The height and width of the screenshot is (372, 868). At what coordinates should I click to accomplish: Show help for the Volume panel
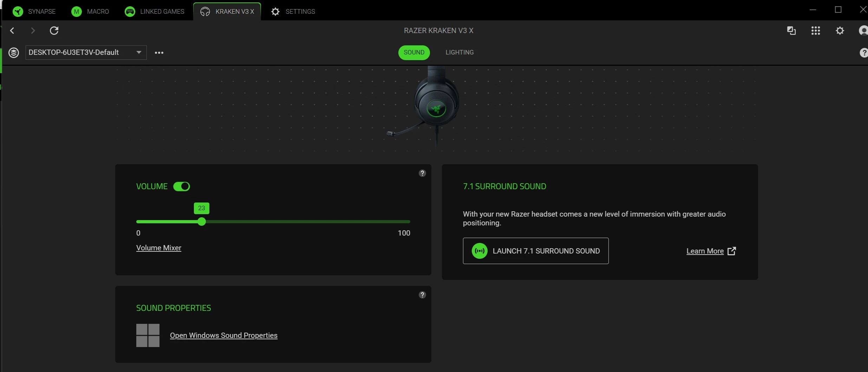click(x=422, y=173)
